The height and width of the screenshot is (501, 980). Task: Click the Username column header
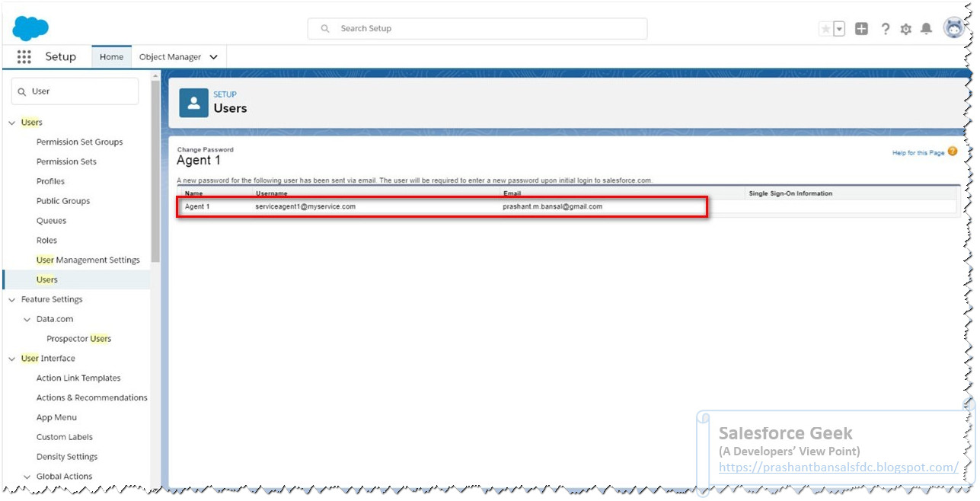272,193
